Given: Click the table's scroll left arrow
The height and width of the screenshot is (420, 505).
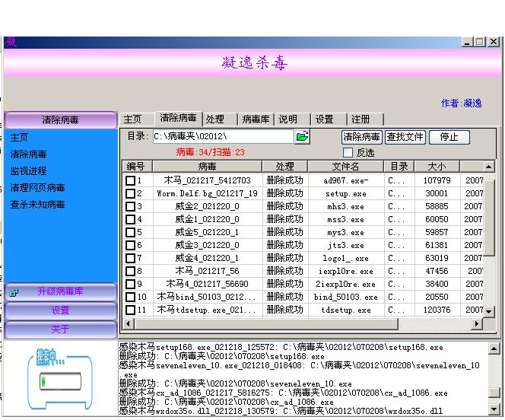Looking at the screenshot, I should pos(129,323).
